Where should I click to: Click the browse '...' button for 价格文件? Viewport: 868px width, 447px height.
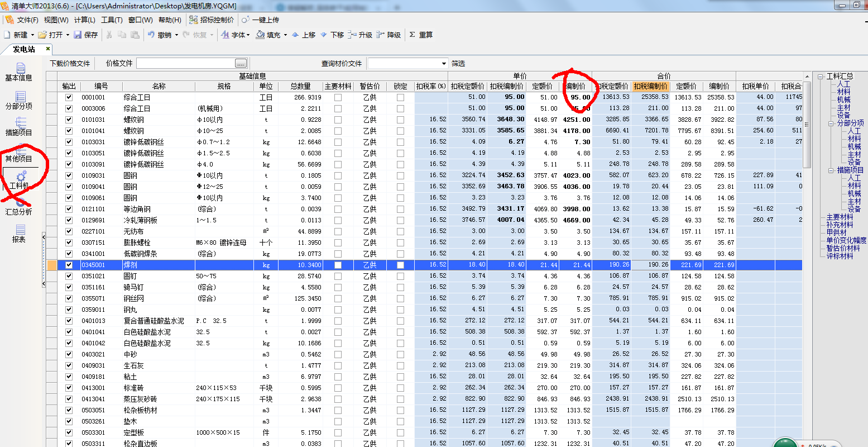241,64
